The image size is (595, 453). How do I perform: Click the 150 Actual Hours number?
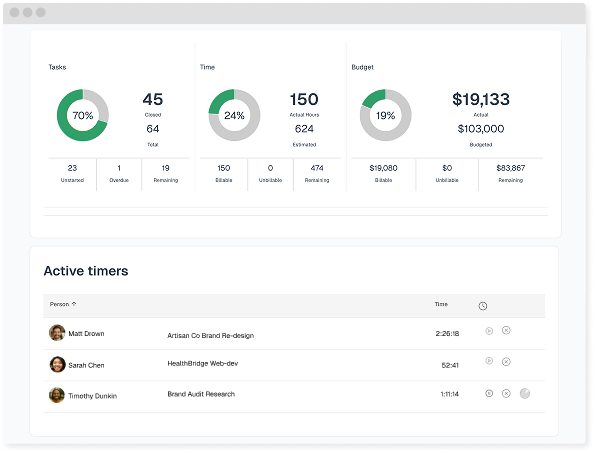pyautogui.click(x=304, y=99)
